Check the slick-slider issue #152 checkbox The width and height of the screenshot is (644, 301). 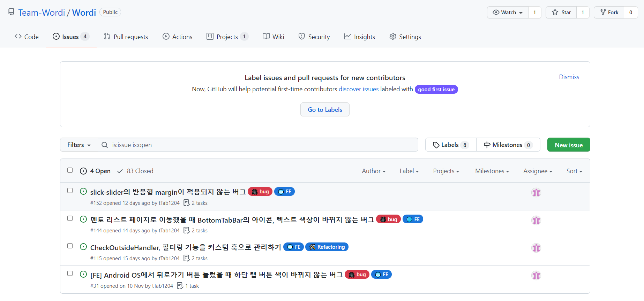coord(70,191)
